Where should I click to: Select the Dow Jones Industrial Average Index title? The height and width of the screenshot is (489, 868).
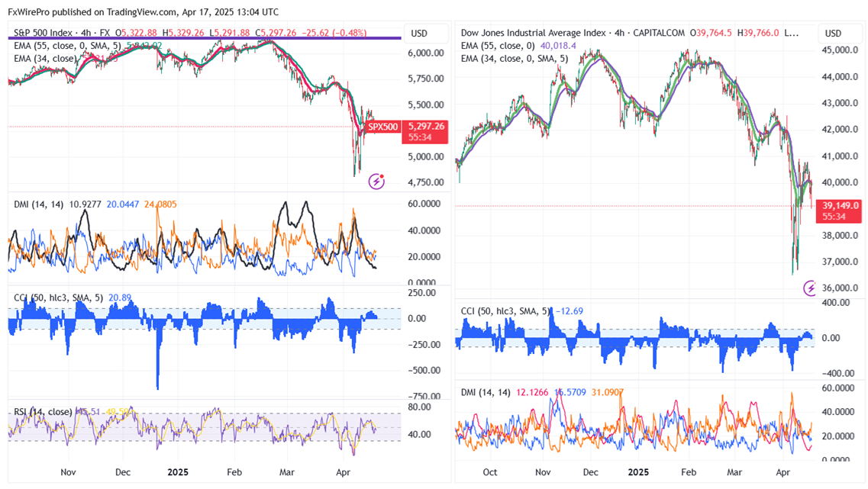[533, 33]
